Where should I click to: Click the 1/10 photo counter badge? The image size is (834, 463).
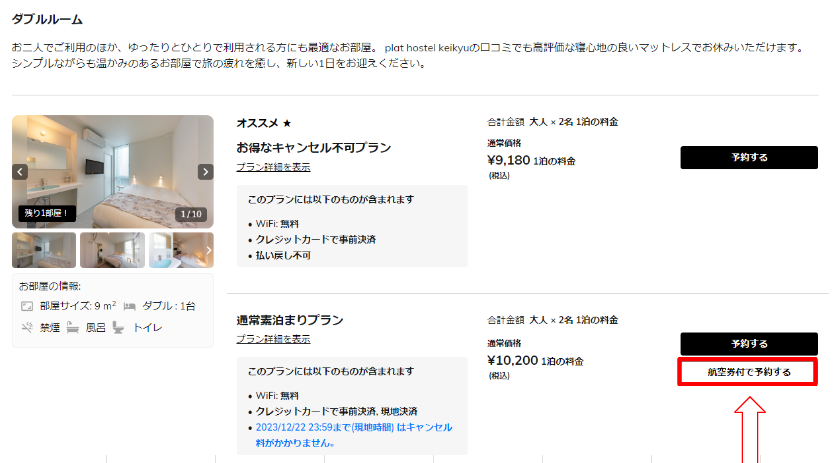click(x=191, y=214)
